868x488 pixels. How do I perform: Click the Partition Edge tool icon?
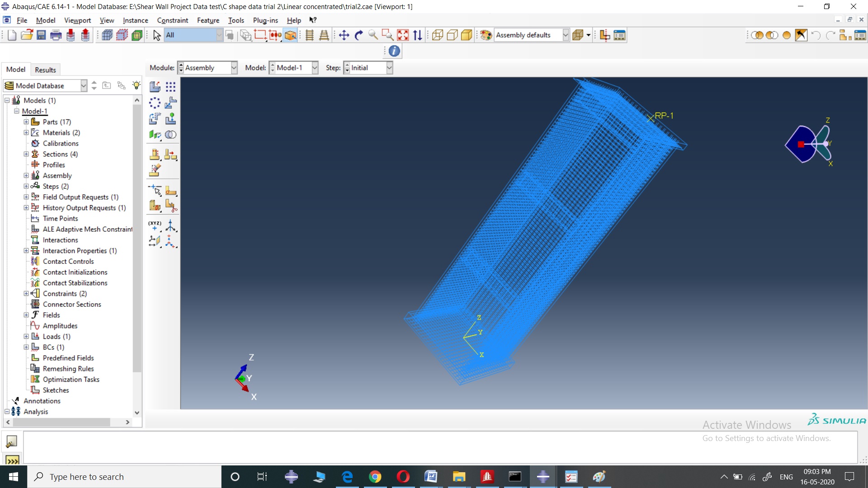(155, 190)
